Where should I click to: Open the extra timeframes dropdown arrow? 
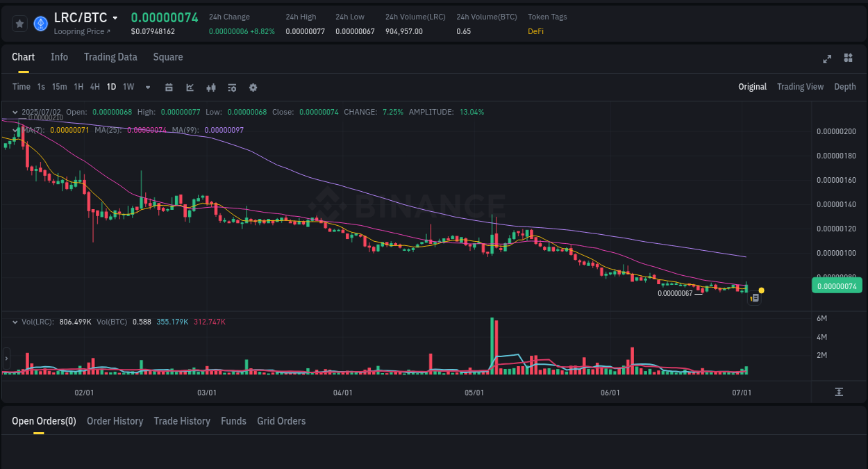pyautogui.click(x=147, y=87)
